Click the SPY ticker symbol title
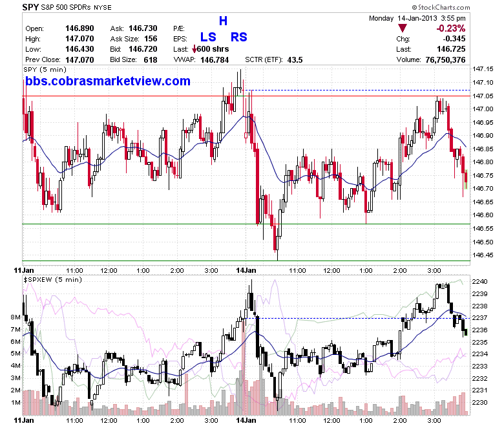The image size is (504, 426). (30, 7)
